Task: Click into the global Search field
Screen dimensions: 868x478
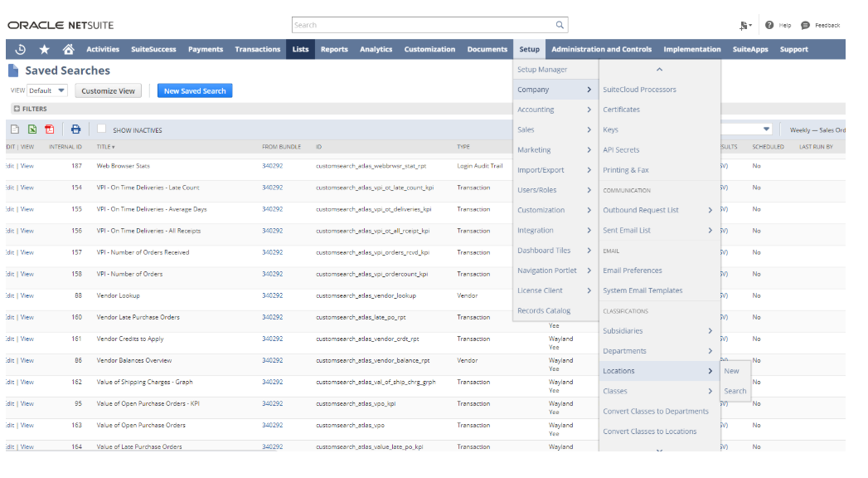Action: tap(424, 25)
